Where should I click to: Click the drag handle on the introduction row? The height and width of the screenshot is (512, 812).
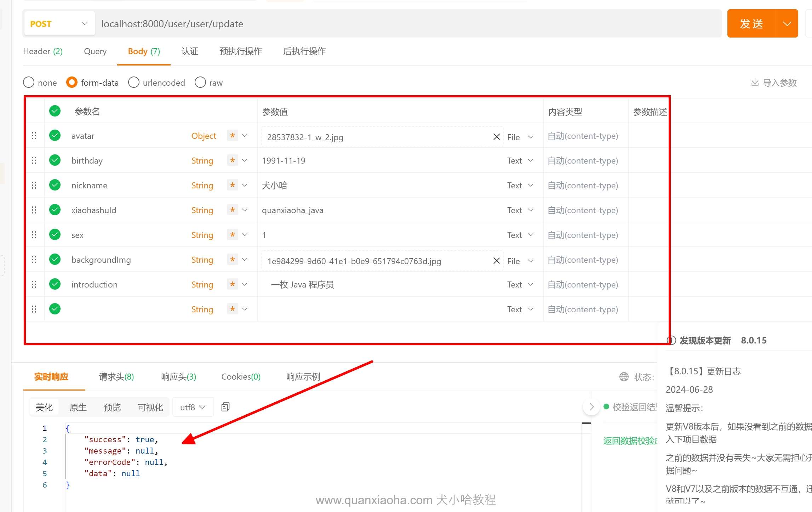34,284
